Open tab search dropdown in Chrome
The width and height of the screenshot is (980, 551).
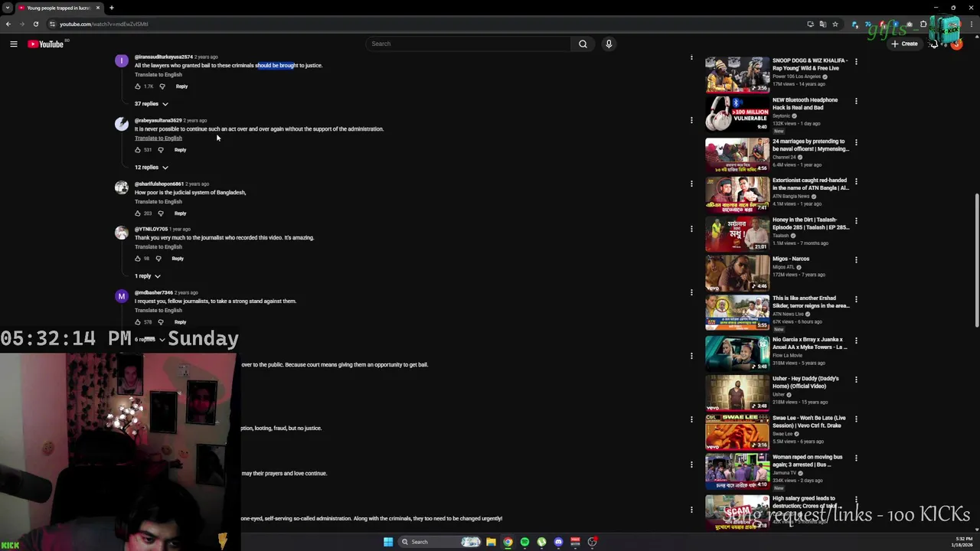[x=7, y=8]
